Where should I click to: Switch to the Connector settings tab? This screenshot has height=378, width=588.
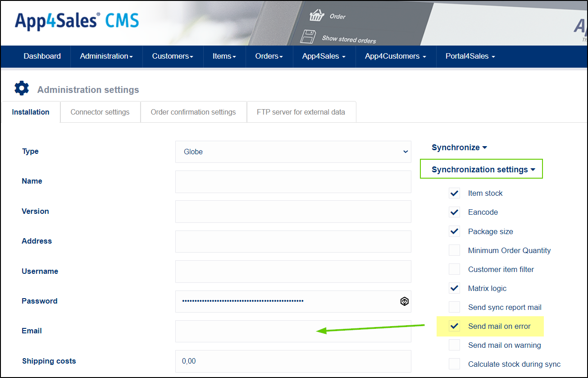pyautogui.click(x=100, y=111)
